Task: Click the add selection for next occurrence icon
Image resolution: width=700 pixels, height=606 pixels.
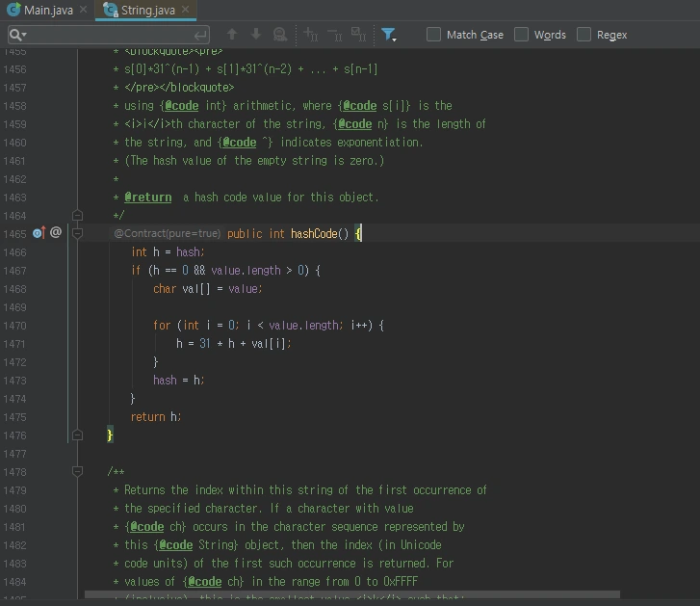Action: [x=311, y=35]
